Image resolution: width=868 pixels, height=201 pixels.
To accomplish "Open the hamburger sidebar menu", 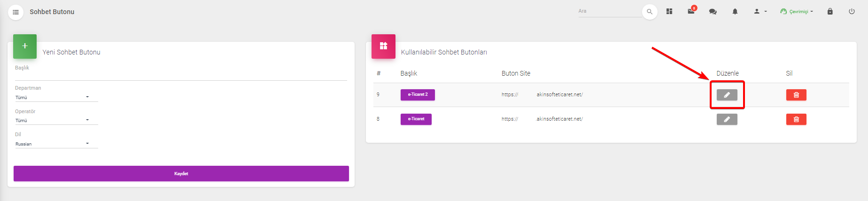I will [15, 12].
